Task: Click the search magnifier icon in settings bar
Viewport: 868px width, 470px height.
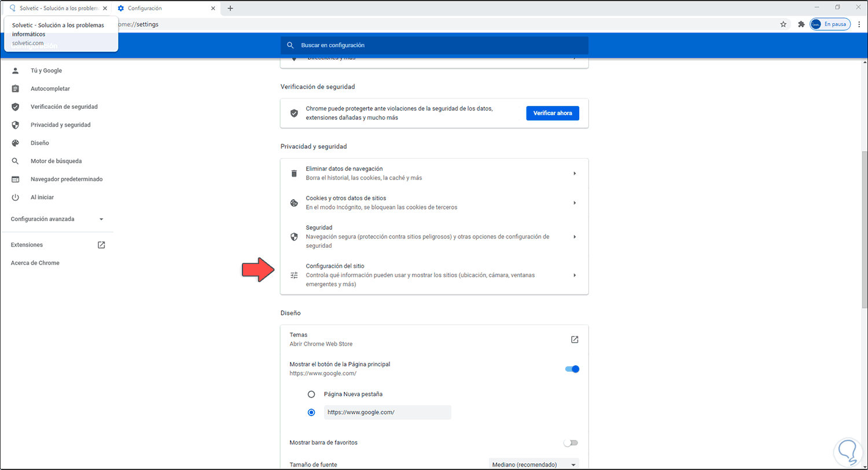Action: pyautogui.click(x=290, y=45)
